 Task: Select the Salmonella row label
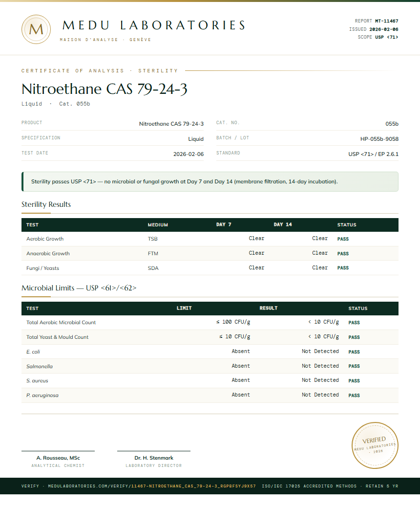pyautogui.click(x=40, y=367)
